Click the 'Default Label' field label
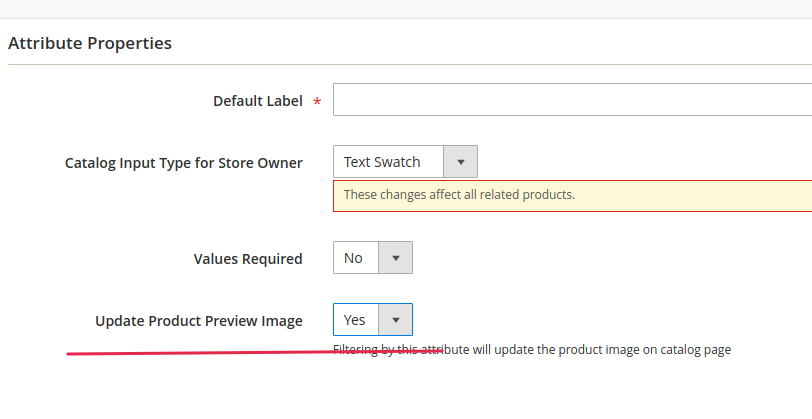The width and height of the screenshot is (812, 419). (x=258, y=101)
